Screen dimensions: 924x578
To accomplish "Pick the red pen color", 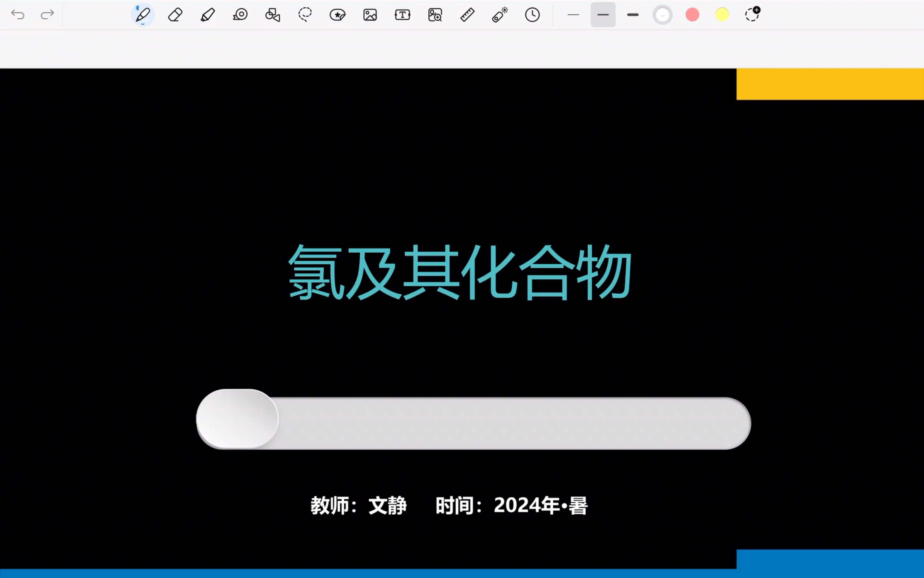I will click(x=692, y=15).
